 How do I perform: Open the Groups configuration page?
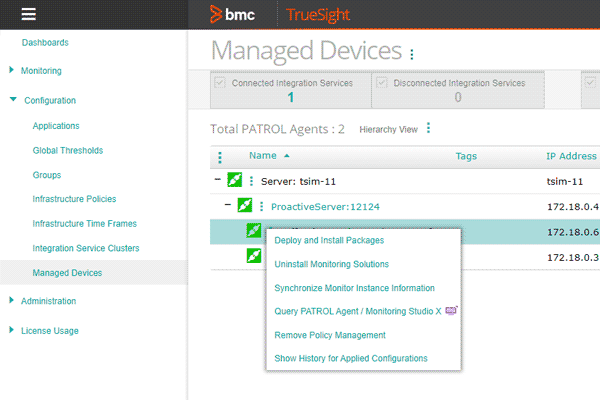point(47,175)
